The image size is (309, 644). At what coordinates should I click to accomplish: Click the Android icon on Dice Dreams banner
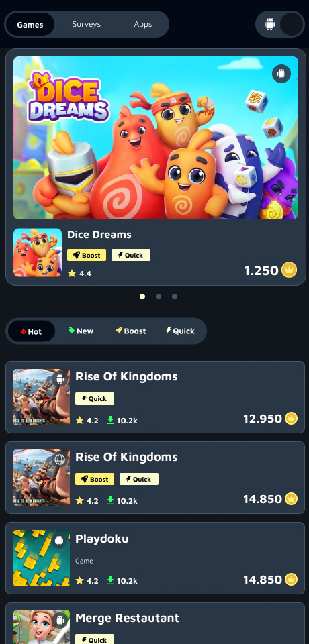pos(281,74)
